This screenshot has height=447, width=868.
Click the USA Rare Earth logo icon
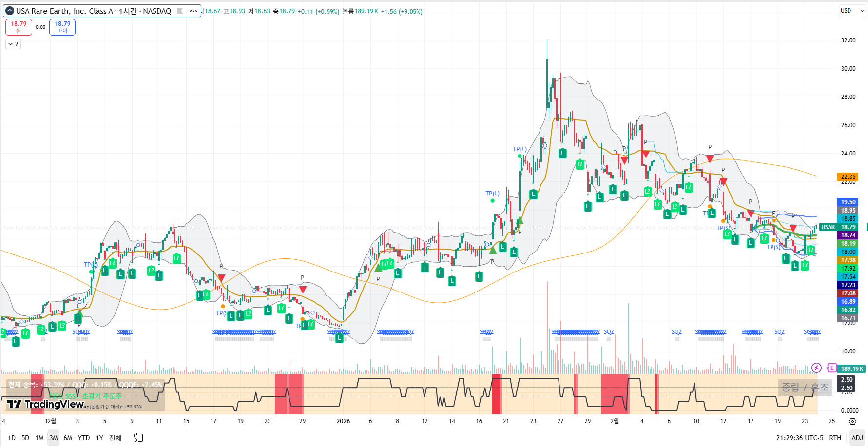click(10, 11)
